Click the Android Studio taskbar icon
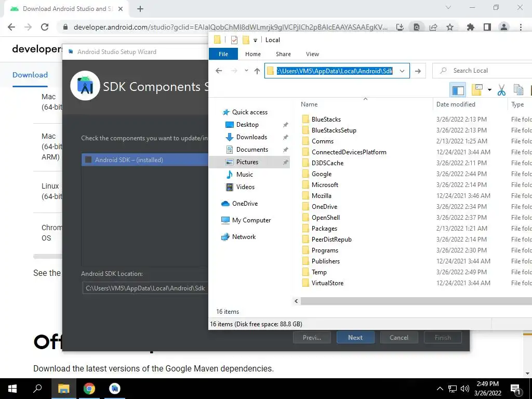Image resolution: width=532 pixels, height=399 pixels. [115, 389]
